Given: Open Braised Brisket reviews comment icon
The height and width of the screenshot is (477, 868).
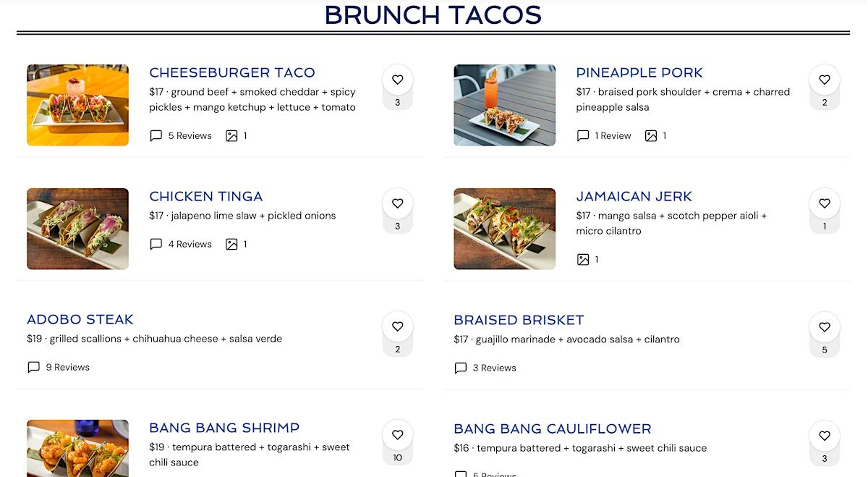Looking at the screenshot, I should tap(460, 368).
